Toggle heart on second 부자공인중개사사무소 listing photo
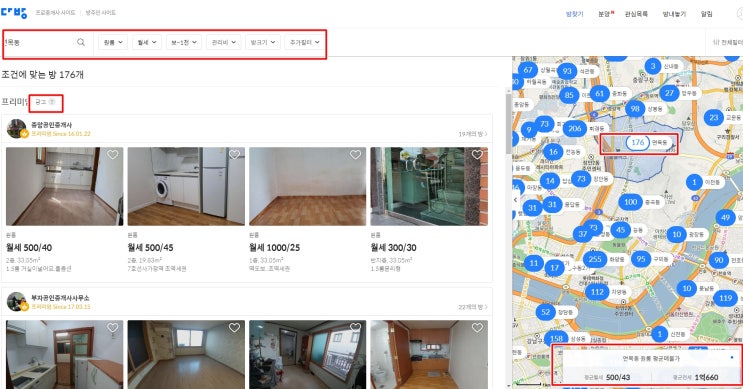Image resolution: width=743 pixels, height=389 pixels. (x=234, y=327)
